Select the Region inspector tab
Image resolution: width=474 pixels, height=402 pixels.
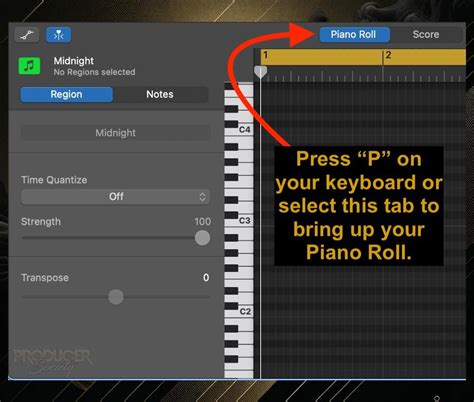(66, 94)
